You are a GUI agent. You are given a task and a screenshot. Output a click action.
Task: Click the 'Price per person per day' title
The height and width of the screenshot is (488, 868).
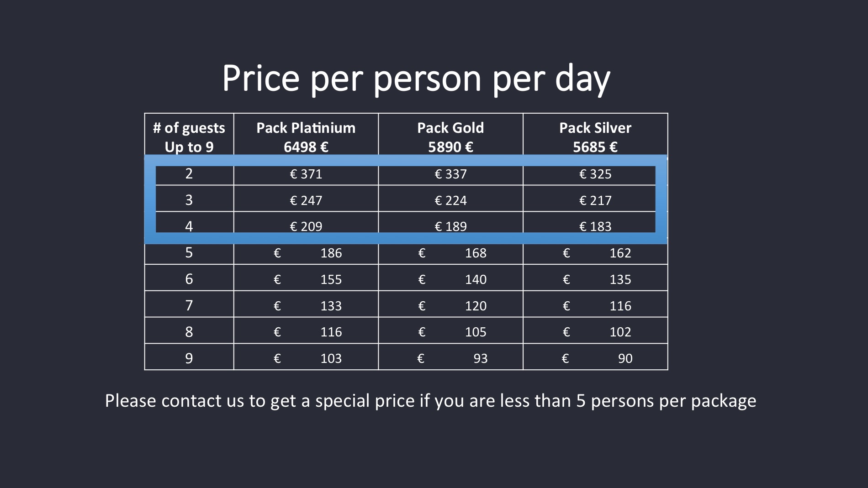click(x=416, y=79)
